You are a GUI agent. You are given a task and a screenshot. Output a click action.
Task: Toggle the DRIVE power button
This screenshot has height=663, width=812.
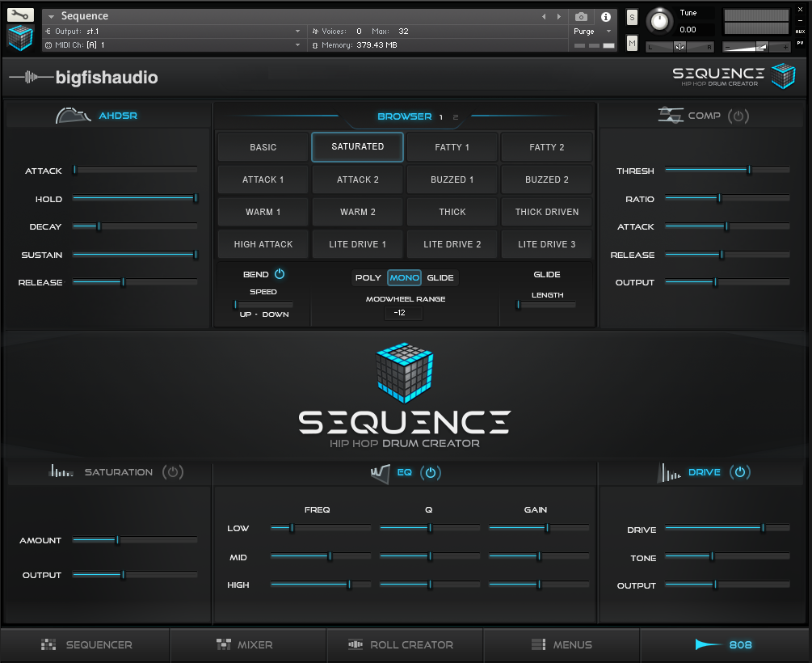(x=740, y=472)
